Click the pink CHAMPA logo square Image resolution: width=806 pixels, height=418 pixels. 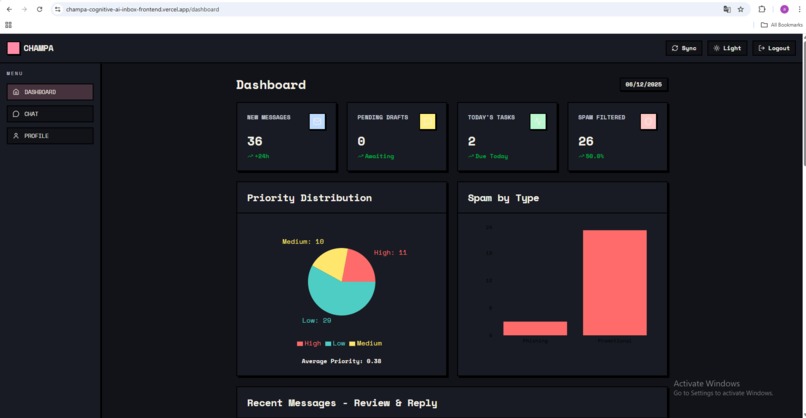13,48
